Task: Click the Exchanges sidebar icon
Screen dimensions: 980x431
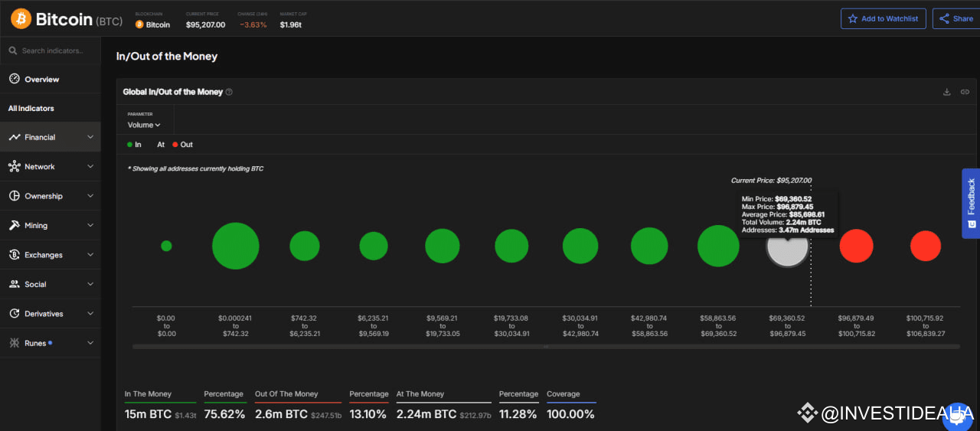Action: coord(14,255)
